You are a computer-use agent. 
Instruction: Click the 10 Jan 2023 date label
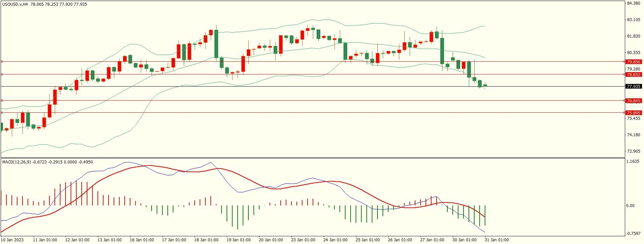pyautogui.click(x=12, y=240)
